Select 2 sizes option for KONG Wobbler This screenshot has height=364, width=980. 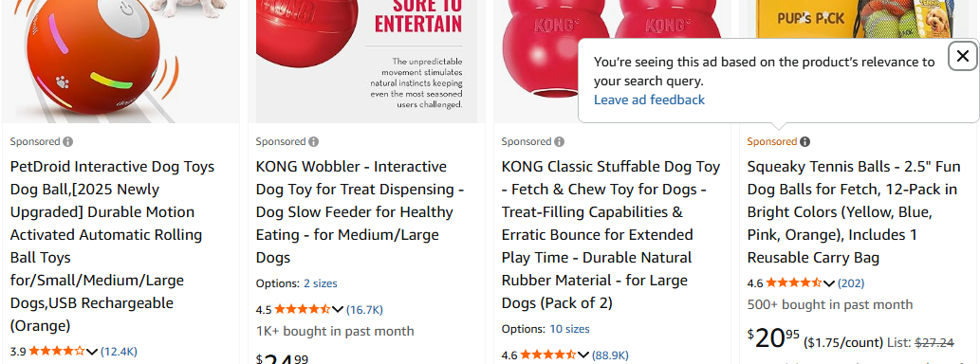(320, 283)
